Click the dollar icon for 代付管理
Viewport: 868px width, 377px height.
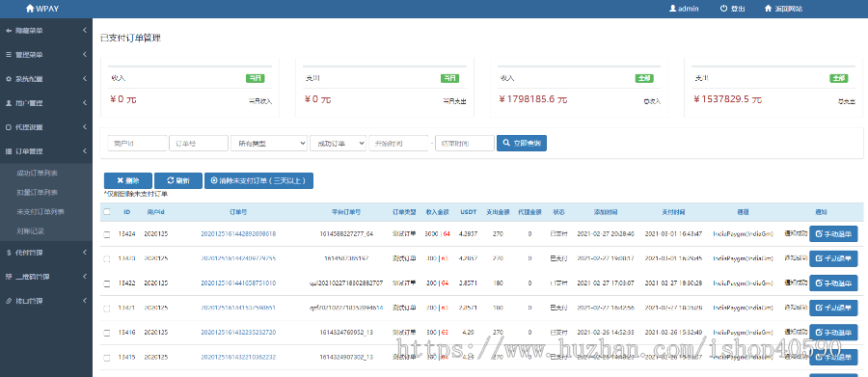tap(9, 253)
